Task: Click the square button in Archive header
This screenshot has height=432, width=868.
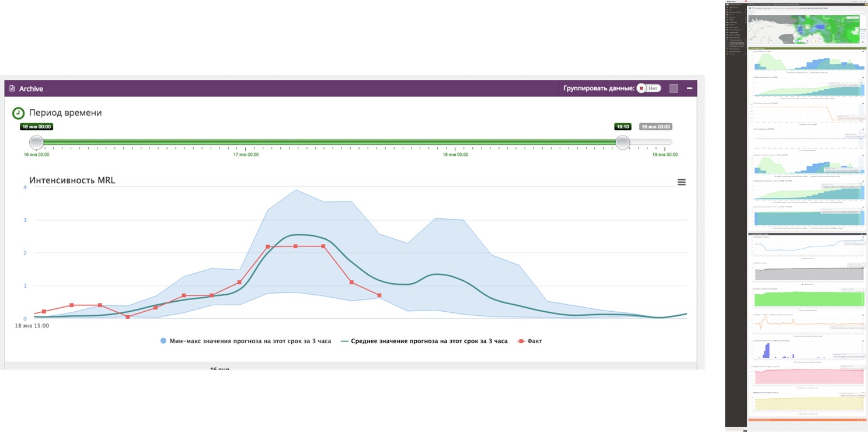Action: pos(674,88)
